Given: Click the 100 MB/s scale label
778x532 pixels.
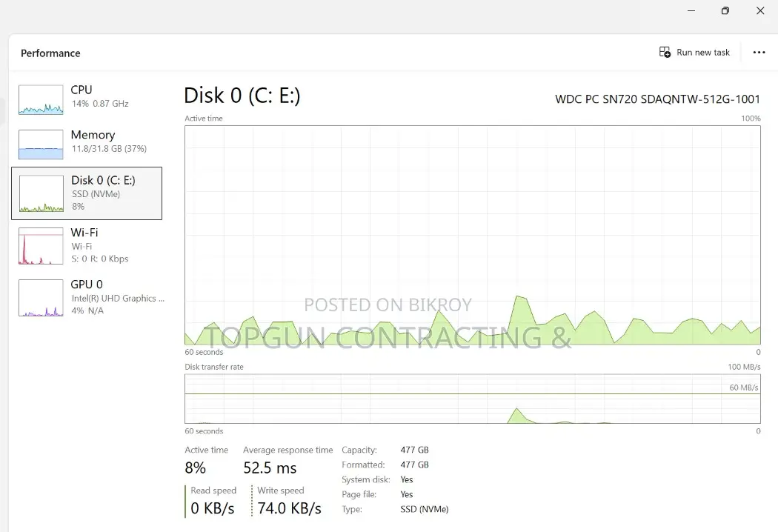Looking at the screenshot, I should coord(744,368).
